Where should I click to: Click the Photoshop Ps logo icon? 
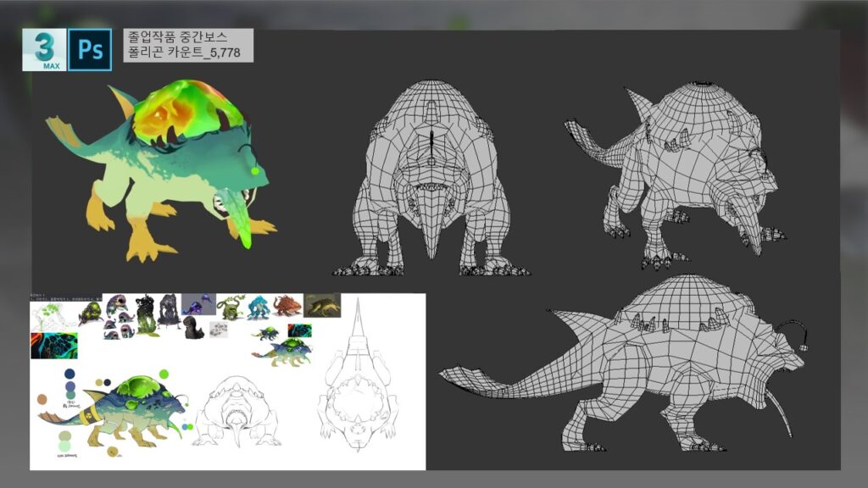tap(90, 50)
